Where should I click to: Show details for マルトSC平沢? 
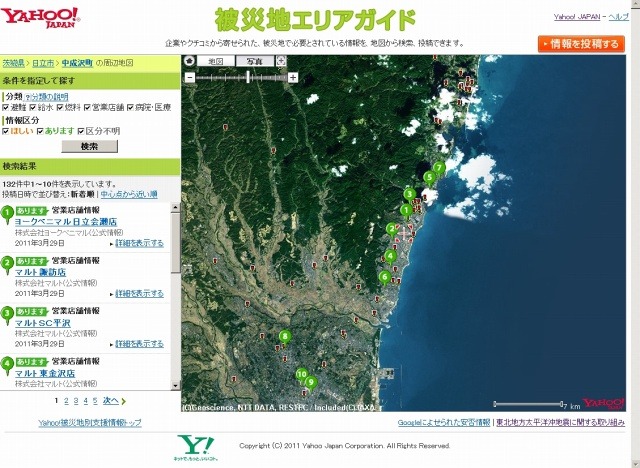point(140,344)
